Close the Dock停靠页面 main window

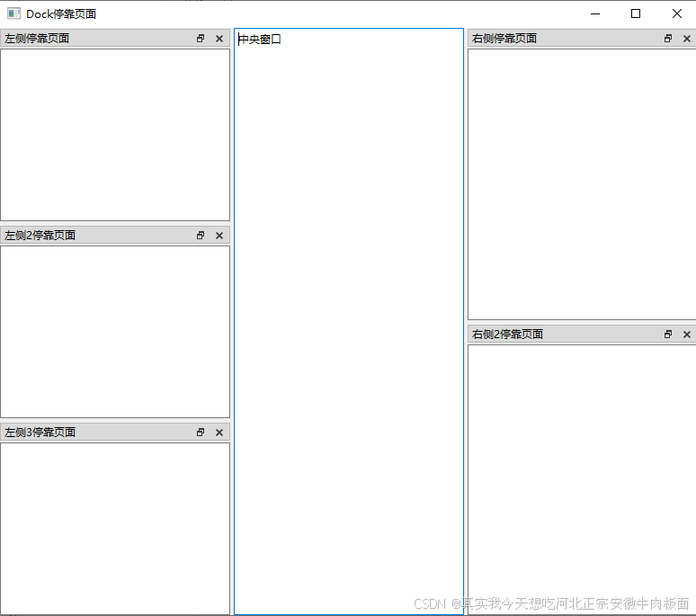point(677,13)
